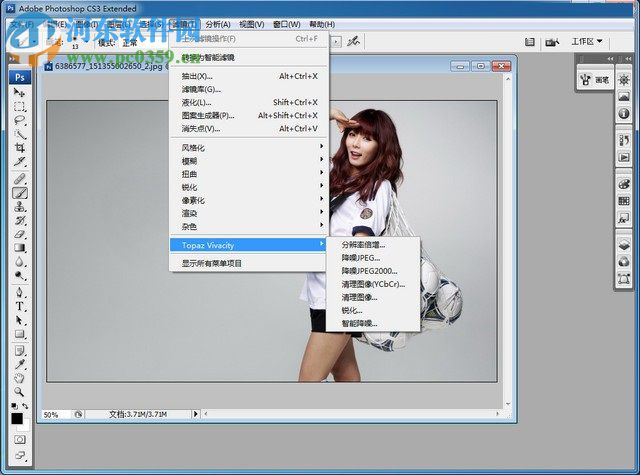Select the Eraser tool
Screen dimensions: 640x475
tap(20, 234)
